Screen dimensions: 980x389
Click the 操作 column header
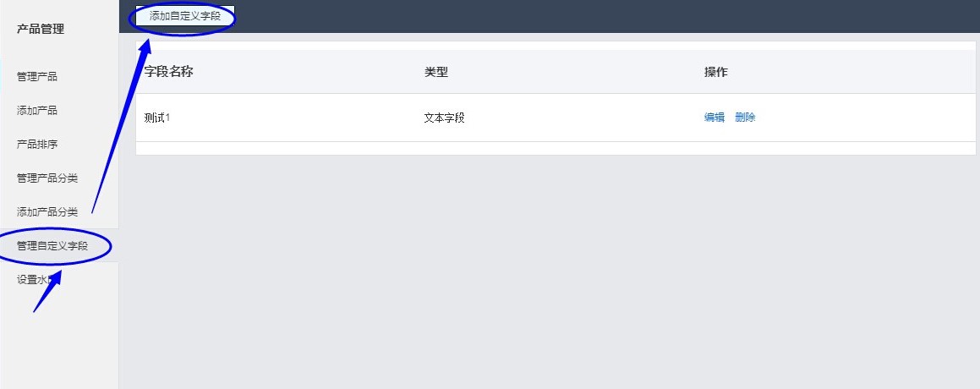click(716, 72)
